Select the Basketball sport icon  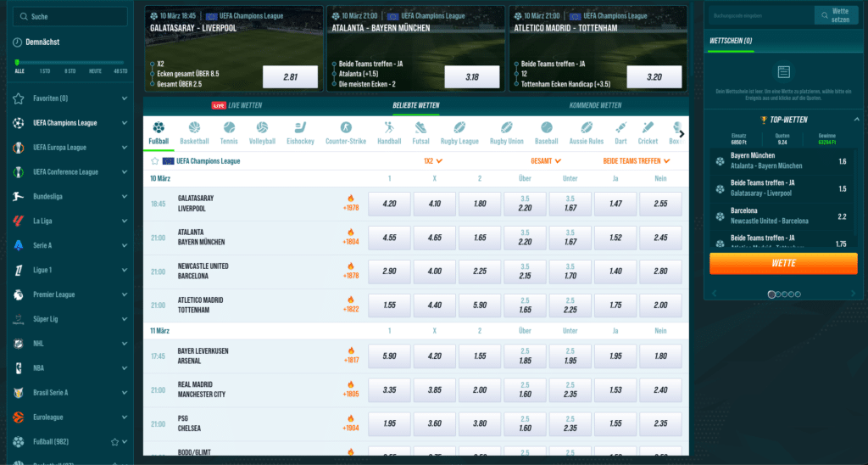194,128
